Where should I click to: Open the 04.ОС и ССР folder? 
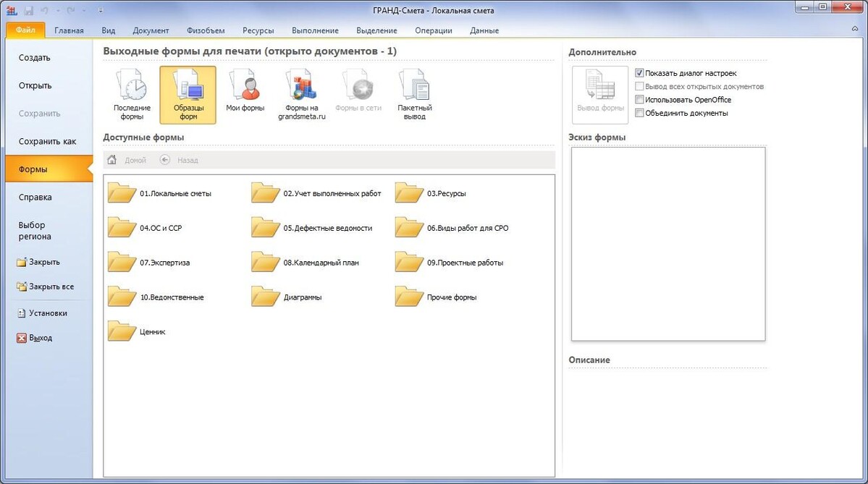click(145, 228)
